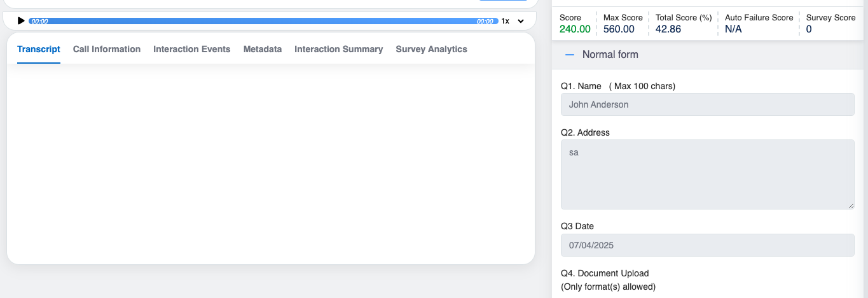
Task: Click the Max Score value 560.00
Action: pos(619,29)
